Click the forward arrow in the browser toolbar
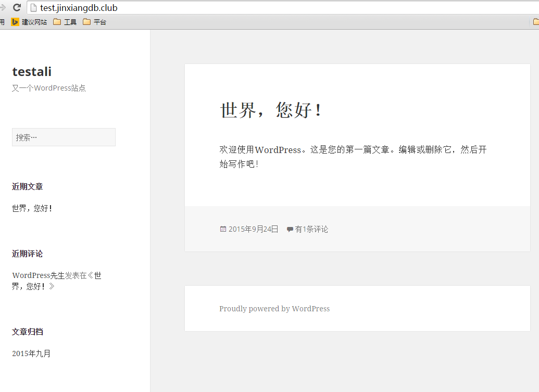The height and width of the screenshot is (392, 539). pyautogui.click(x=3, y=7)
